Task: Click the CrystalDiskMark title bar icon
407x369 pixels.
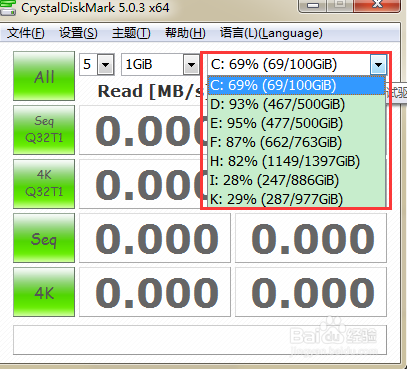Action: [8, 7]
